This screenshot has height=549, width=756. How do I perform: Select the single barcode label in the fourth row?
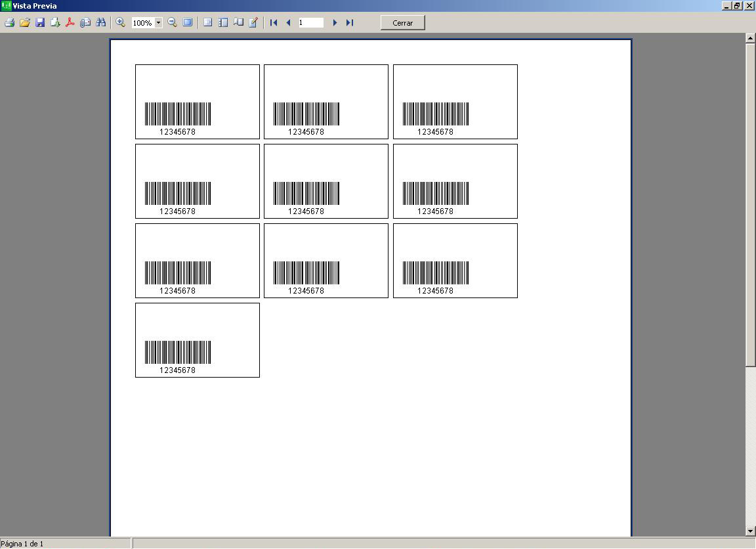point(197,340)
